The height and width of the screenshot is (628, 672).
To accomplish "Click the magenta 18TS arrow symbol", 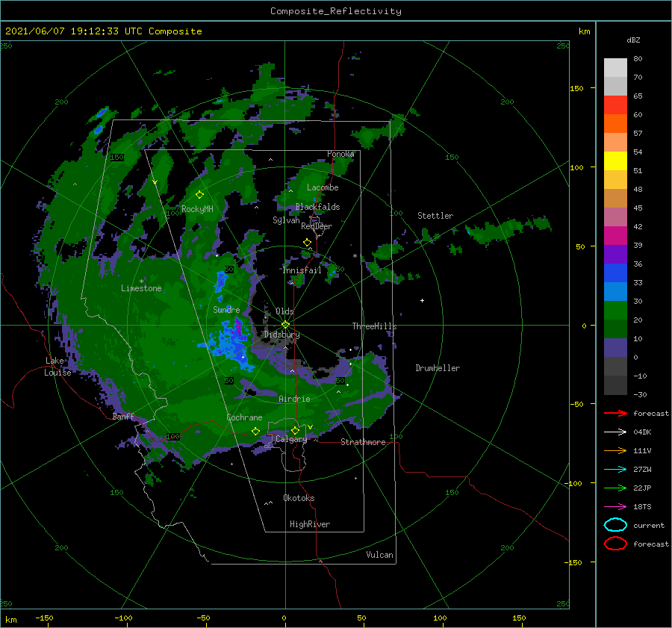I will [x=615, y=507].
